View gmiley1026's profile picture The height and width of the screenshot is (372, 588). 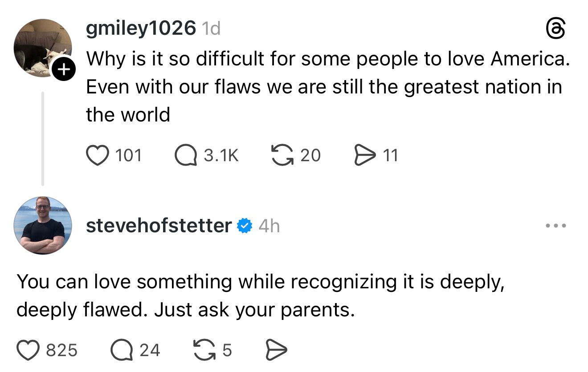point(42,47)
